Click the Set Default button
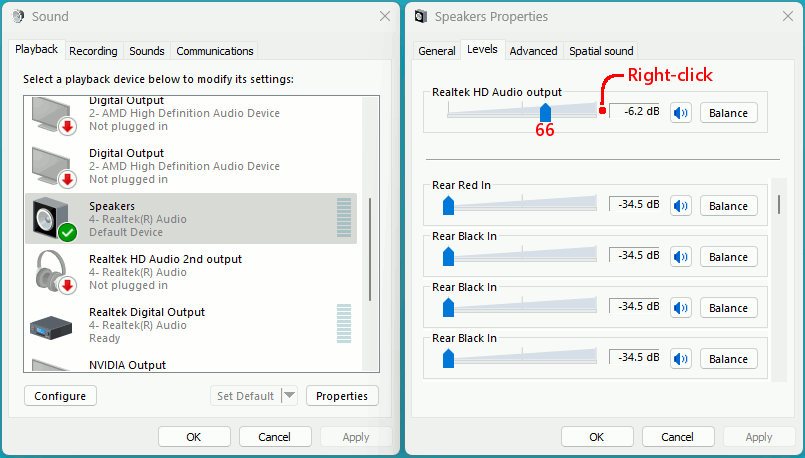The image size is (805, 458). [x=246, y=396]
